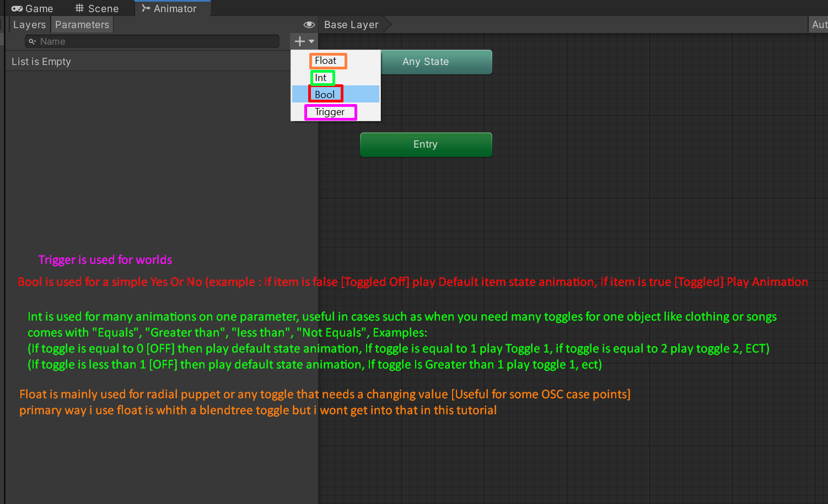The height and width of the screenshot is (504, 828).
Task: Choose Float from the parameter menu
Action: pyautogui.click(x=336, y=61)
